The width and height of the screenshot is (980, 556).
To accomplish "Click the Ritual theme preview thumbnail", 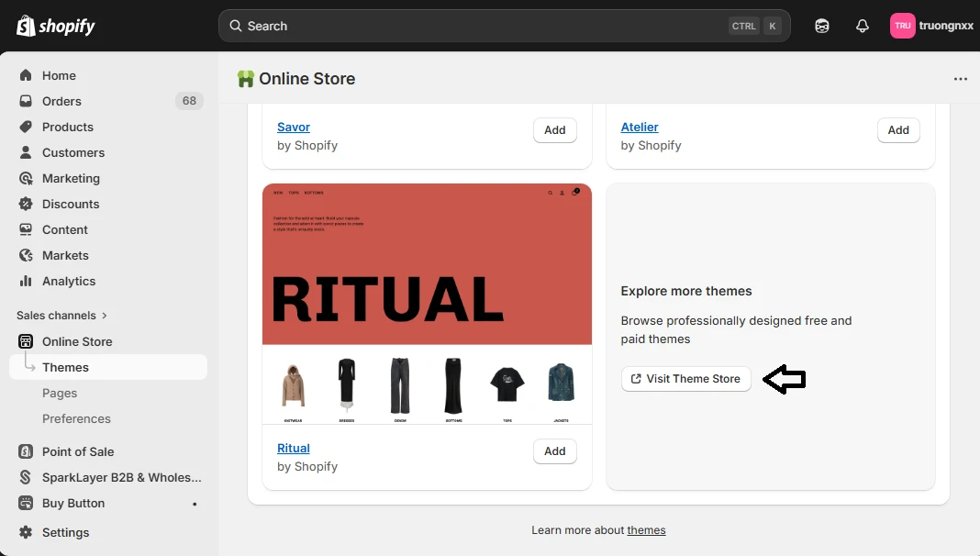I will (x=426, y=303).
